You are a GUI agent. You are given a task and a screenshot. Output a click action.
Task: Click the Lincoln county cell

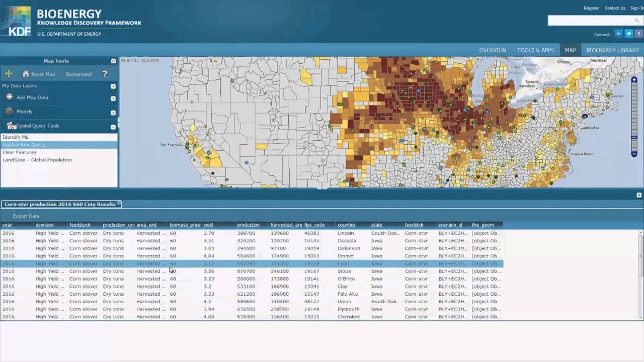click(353, 233)
